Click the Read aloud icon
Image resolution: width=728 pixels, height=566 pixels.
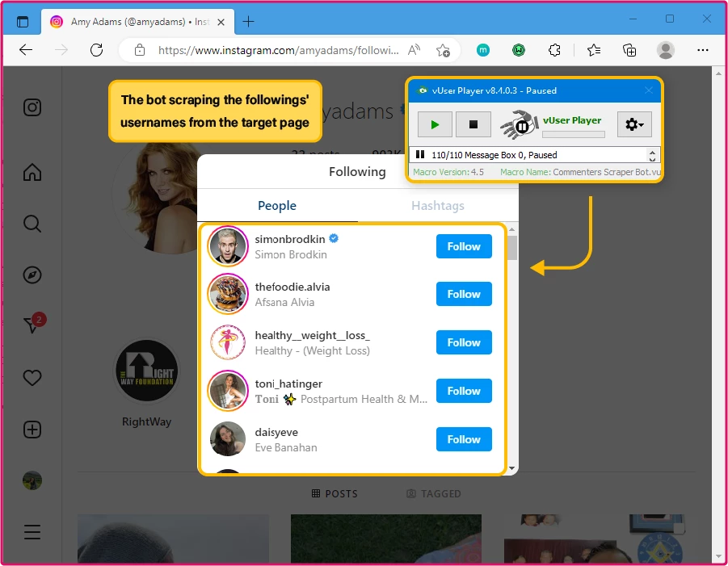pyautogui.click(x=414, y=49)
